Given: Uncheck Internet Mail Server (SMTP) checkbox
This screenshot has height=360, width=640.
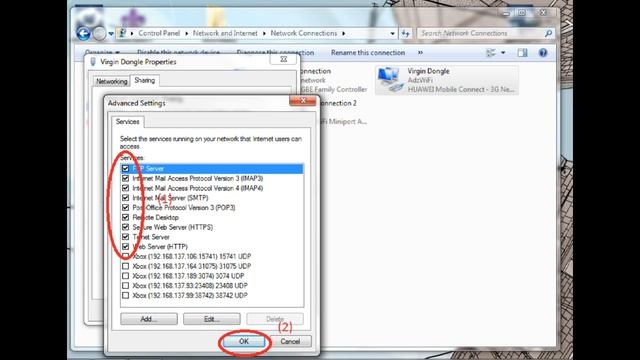Looking at the screenshot, I should pyautogui.click(x=125, y=198).
